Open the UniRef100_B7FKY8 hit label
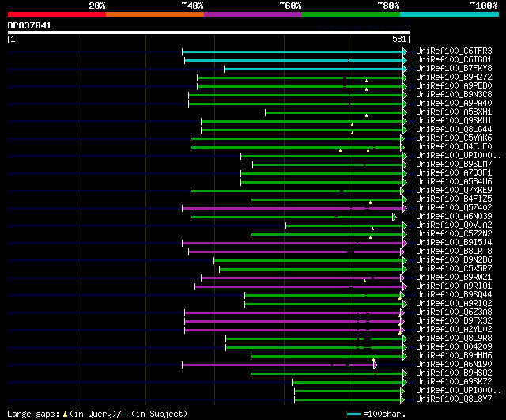 pos(454,69)
